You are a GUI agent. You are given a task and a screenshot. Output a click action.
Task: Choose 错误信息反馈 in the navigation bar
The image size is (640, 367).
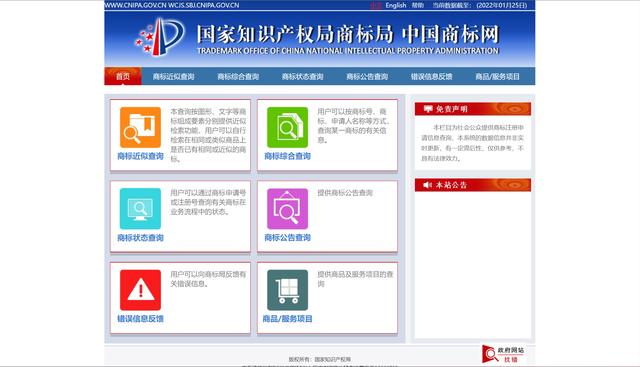click(431, 76)
